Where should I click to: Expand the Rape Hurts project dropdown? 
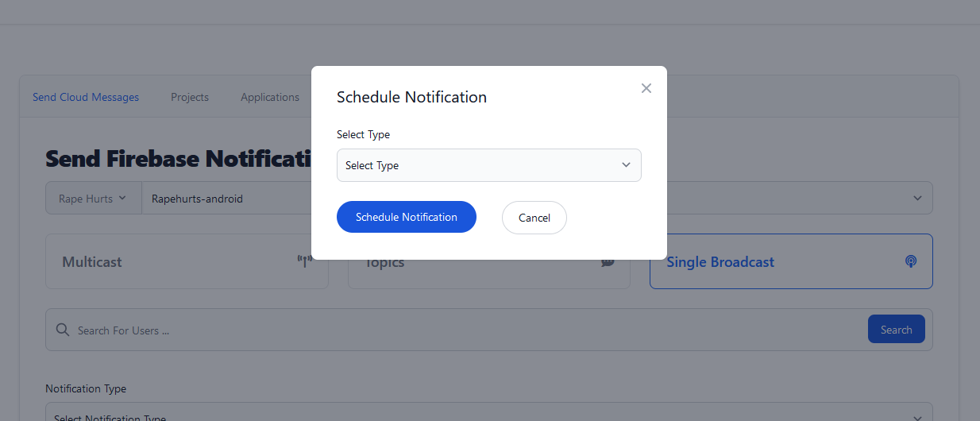(x=93, y=199)
